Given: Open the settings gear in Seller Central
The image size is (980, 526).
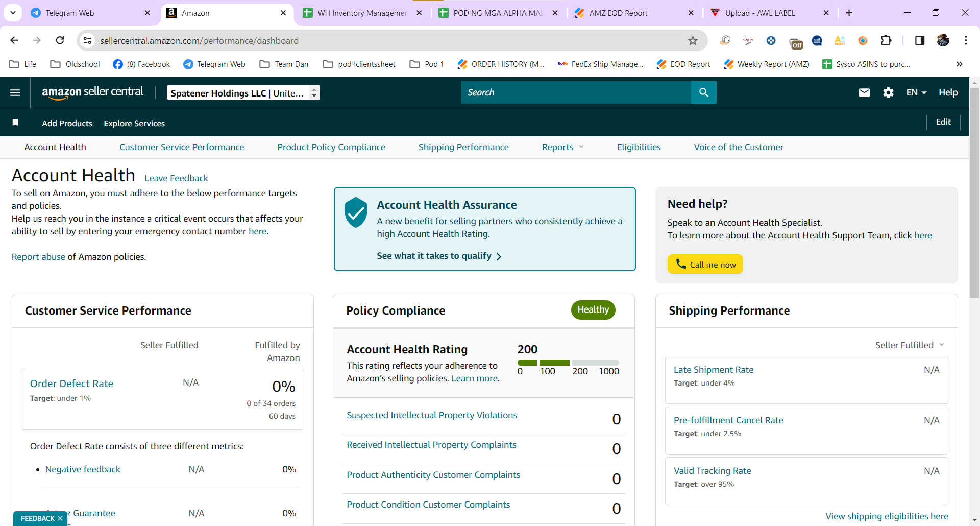Looking at the screenshot, I should point(888,92).
